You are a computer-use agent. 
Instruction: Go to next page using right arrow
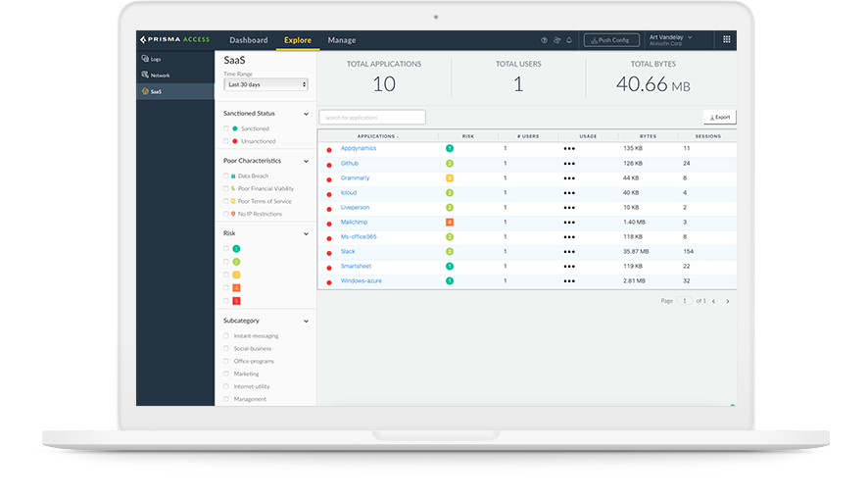pyautogui.click(x=727, y=301)
